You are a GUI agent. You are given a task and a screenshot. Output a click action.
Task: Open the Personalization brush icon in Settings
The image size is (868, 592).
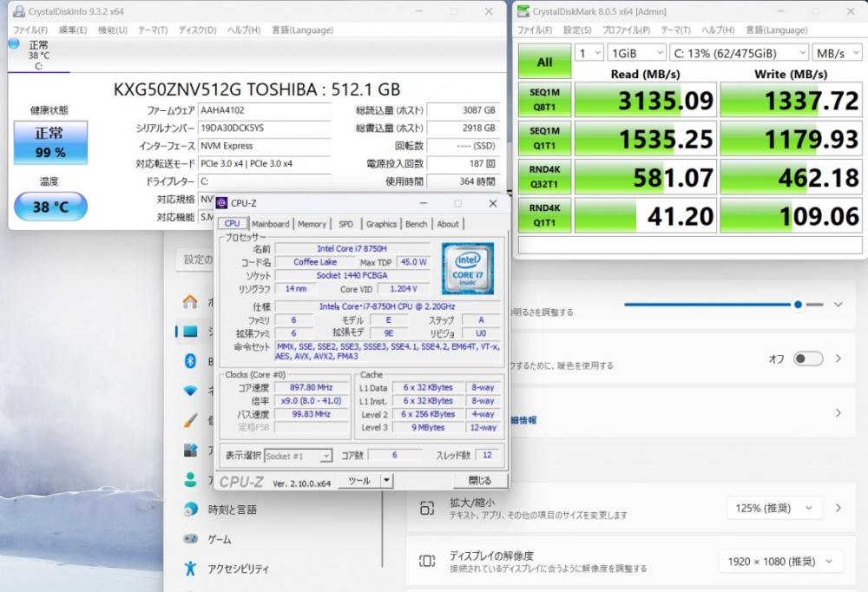(190, 420)
